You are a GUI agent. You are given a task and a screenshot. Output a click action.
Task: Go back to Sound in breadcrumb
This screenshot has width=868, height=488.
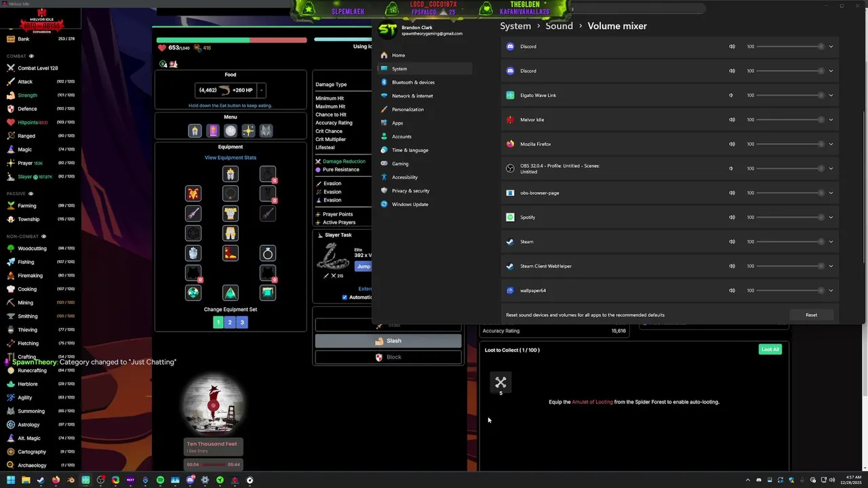click(559, 26)
